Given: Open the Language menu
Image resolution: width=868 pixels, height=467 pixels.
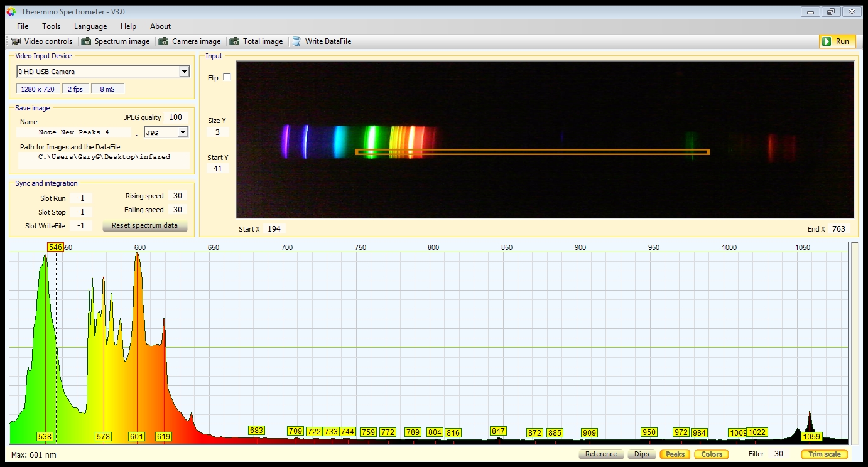Looking at the screenshot, I should coord(90,26).
